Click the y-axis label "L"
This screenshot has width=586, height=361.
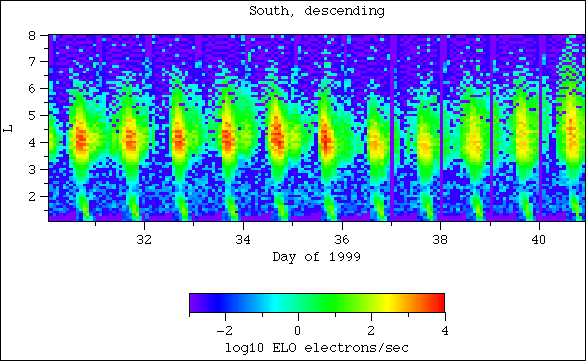point(8,128)
